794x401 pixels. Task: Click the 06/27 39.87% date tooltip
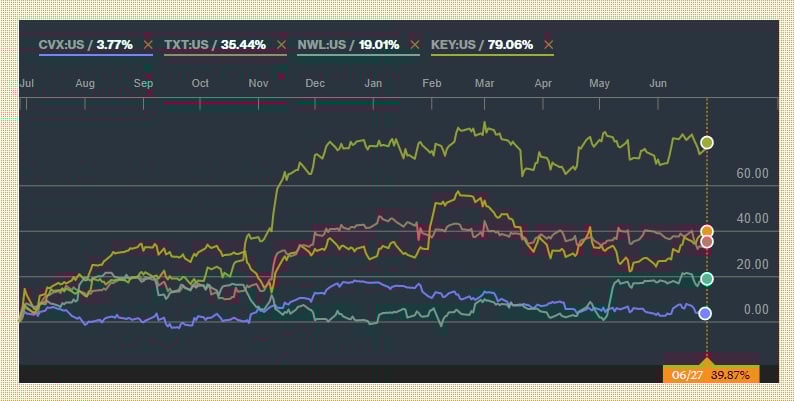[711, 375]
